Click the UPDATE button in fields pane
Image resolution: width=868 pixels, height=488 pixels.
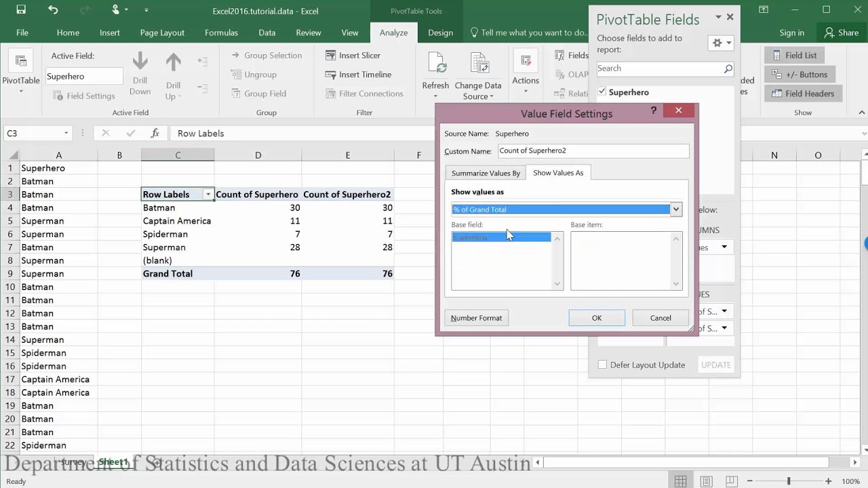tap(716, 365)
